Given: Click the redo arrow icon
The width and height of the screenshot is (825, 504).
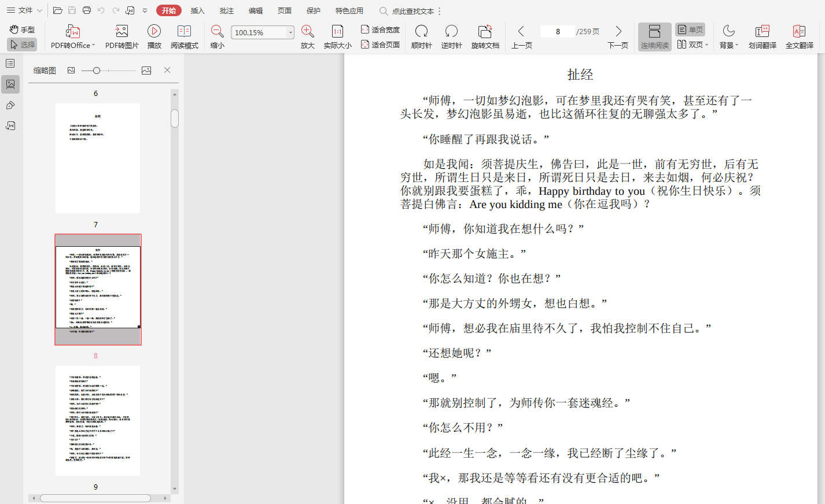Looking at the screenshot, I should click(x=116, y=10).
